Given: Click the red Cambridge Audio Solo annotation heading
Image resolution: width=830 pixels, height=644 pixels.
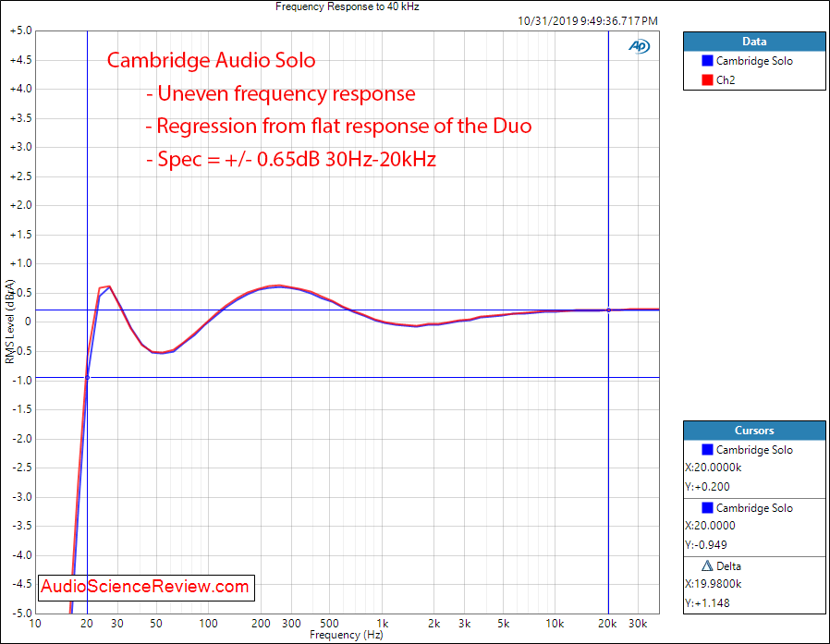Looking at the screenshot, I should point(212,60).
